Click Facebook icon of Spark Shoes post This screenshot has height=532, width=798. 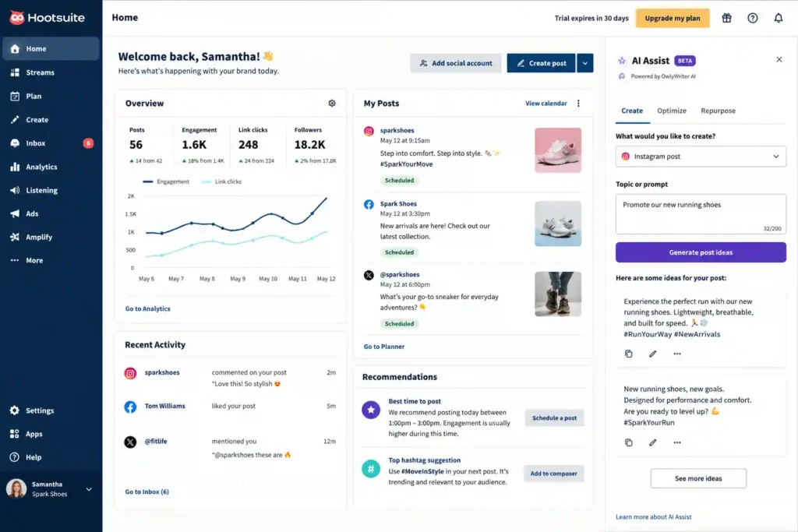369,204
